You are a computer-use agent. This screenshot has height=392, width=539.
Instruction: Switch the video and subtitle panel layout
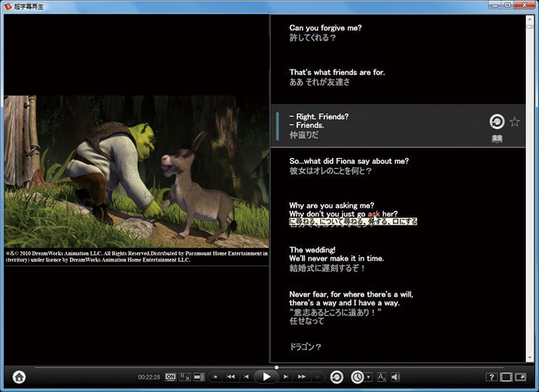pos(199,377)
